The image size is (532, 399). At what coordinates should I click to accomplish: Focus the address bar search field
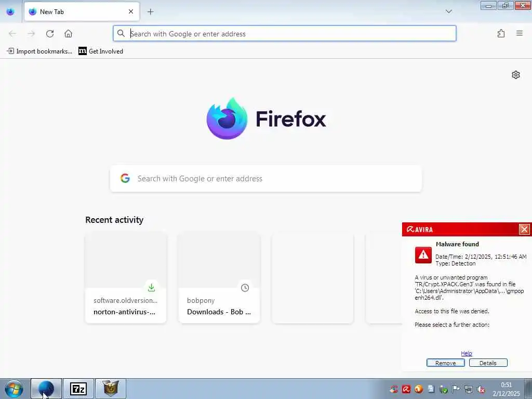tap(284, 34)
